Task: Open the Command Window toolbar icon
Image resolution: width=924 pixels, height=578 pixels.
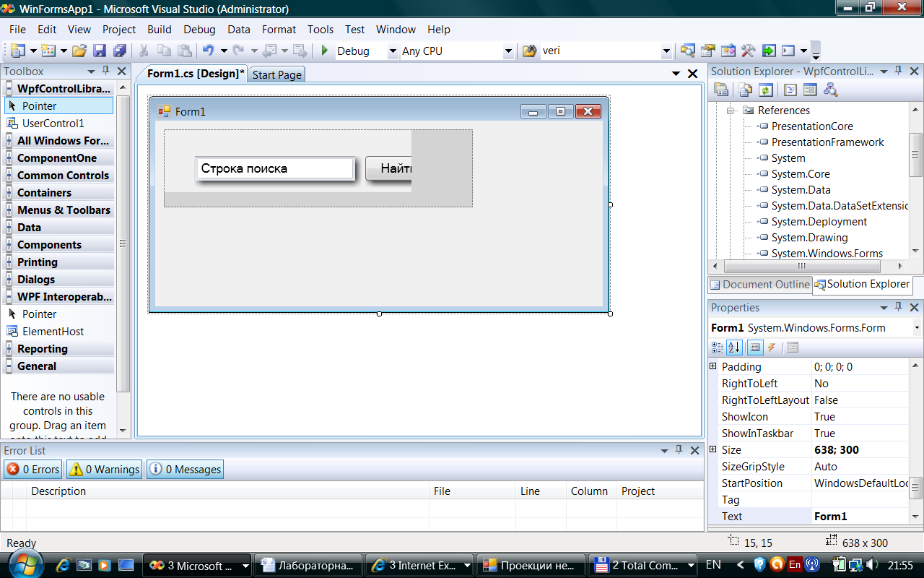Action: (788, 51)
